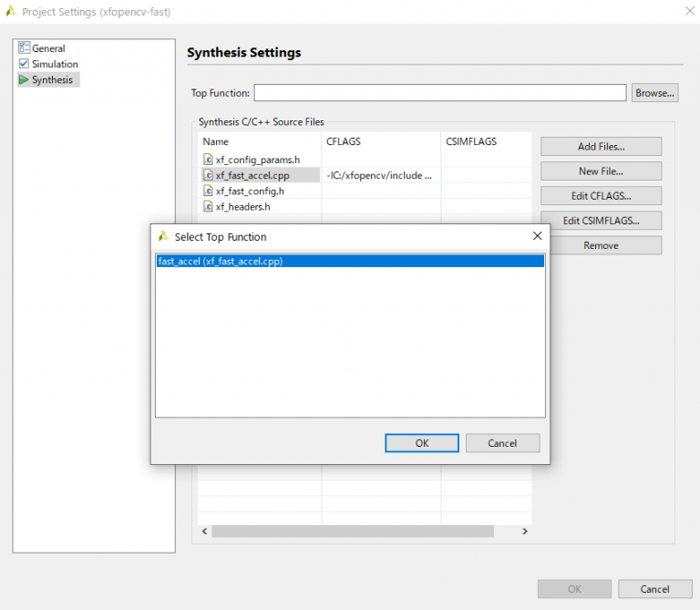
Task: Close the Select Top Function dialog
Action: 537,236
